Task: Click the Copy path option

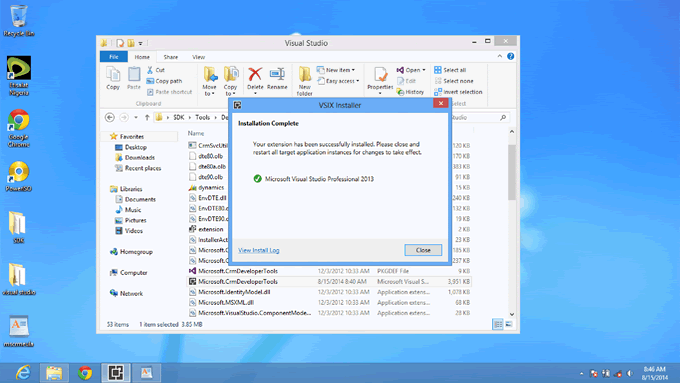Action: coord(164,81)
